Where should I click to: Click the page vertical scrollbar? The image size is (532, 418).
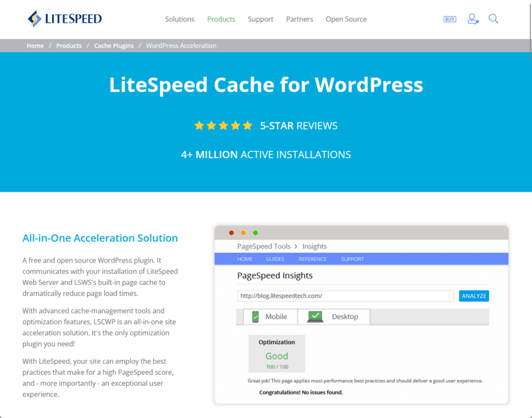pyautogui.click(x=529, y=31)
